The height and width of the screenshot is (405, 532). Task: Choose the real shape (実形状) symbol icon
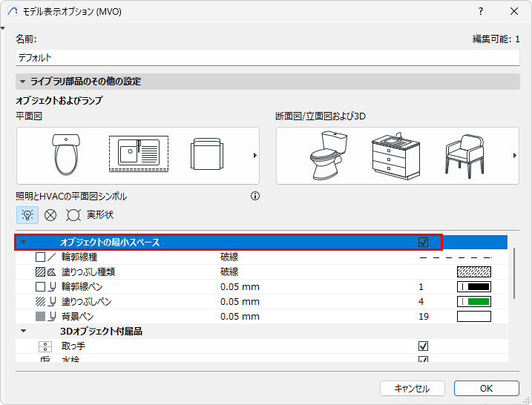coord(73,215)
